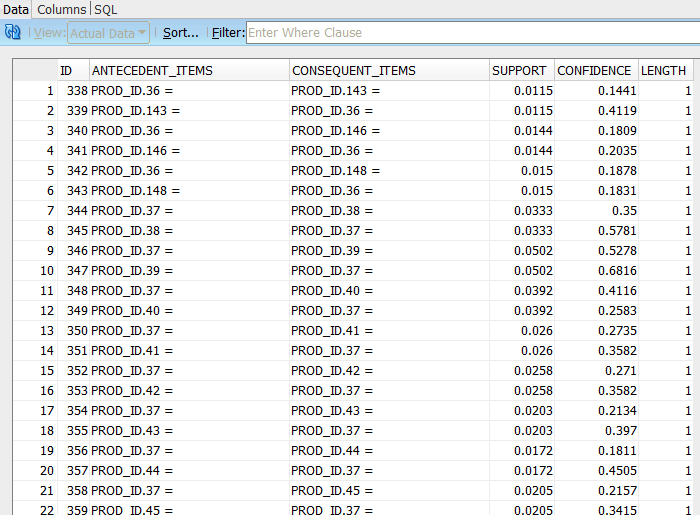700x515 pixels.
Task: Select ID cell 355
Action: click(x=74, y=431)
